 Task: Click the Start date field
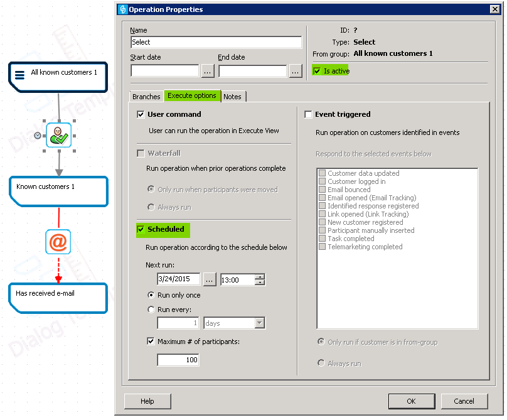pyautogui.click(x=164, y=71)
